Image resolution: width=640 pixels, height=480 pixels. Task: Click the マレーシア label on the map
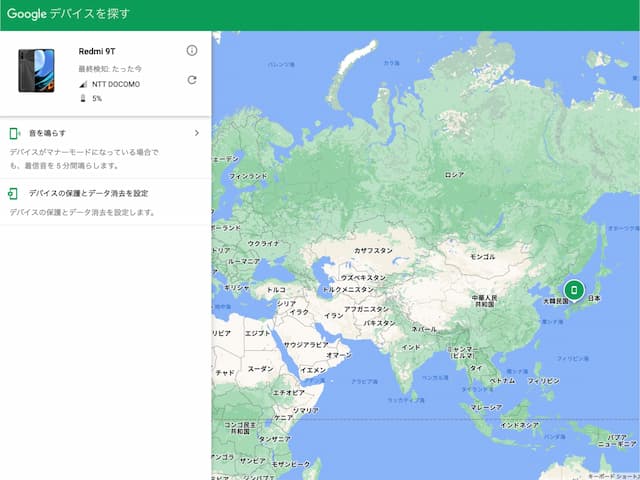point(487,407)
